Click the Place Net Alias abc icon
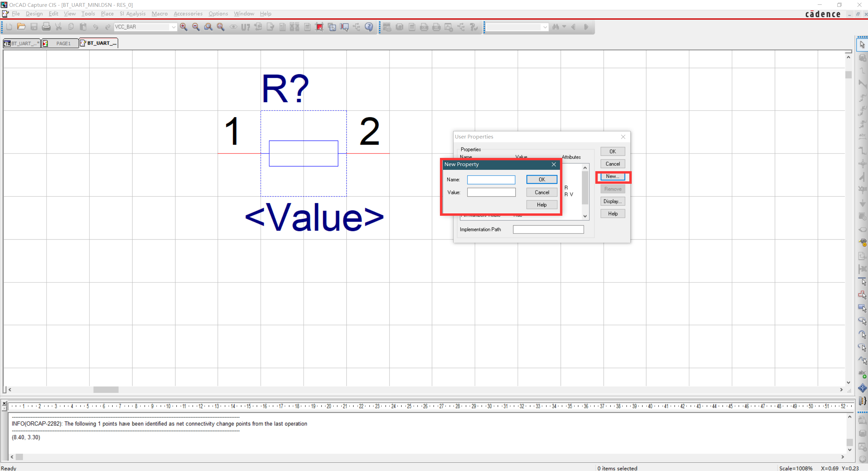Screen dimensions: 868x471 tap(862, 136)
